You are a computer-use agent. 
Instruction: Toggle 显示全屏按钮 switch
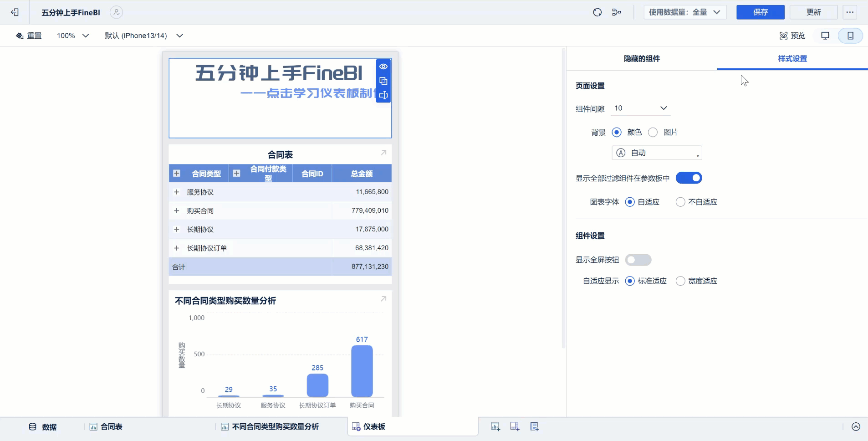638,260
